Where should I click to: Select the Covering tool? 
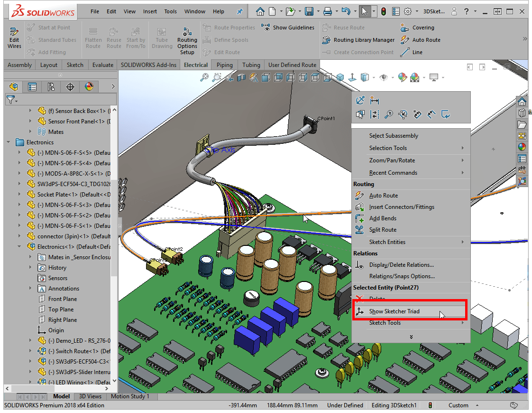417,28
